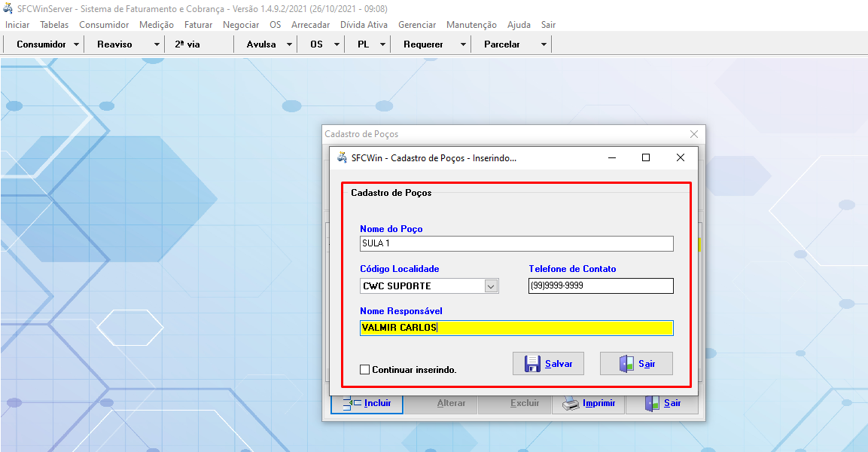Click into the Nome do Poço field
The height and width of the screenshot is (452, 868).
[516, 244]
